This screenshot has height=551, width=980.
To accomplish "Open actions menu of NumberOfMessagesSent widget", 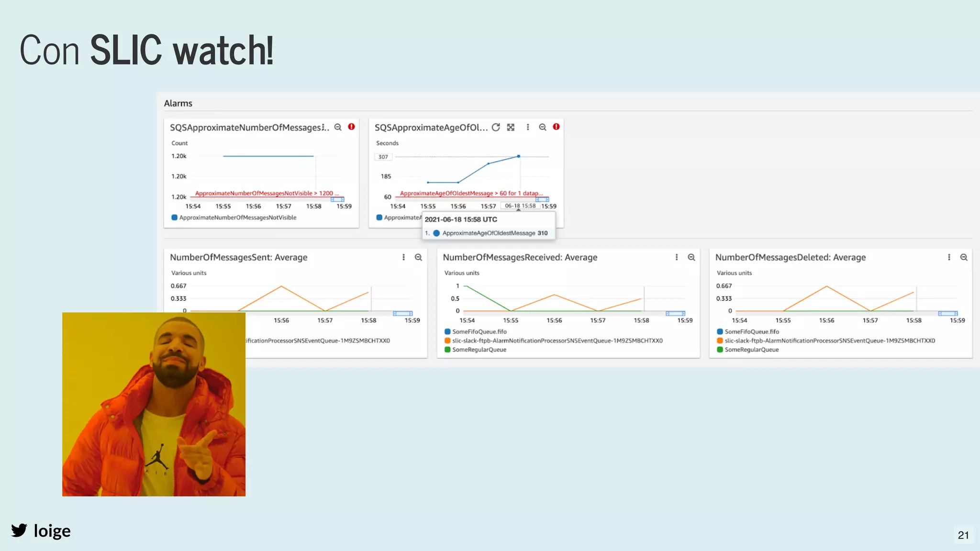I will [x=403, y=257].
